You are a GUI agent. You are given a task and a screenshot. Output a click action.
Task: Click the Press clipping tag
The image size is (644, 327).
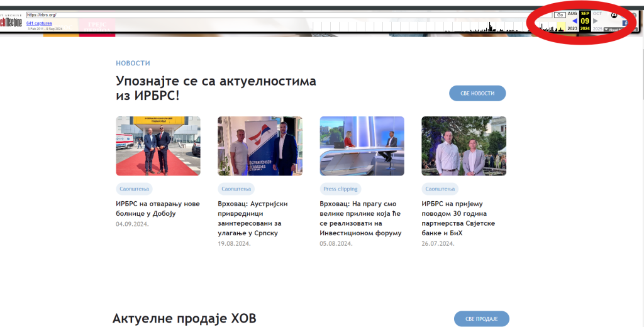(340, 189)
